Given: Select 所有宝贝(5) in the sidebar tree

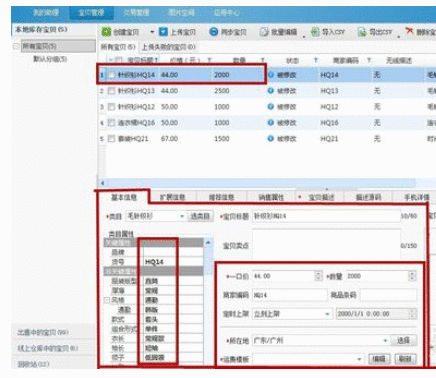Looking at the screenshot, I should tap(58, 46).
